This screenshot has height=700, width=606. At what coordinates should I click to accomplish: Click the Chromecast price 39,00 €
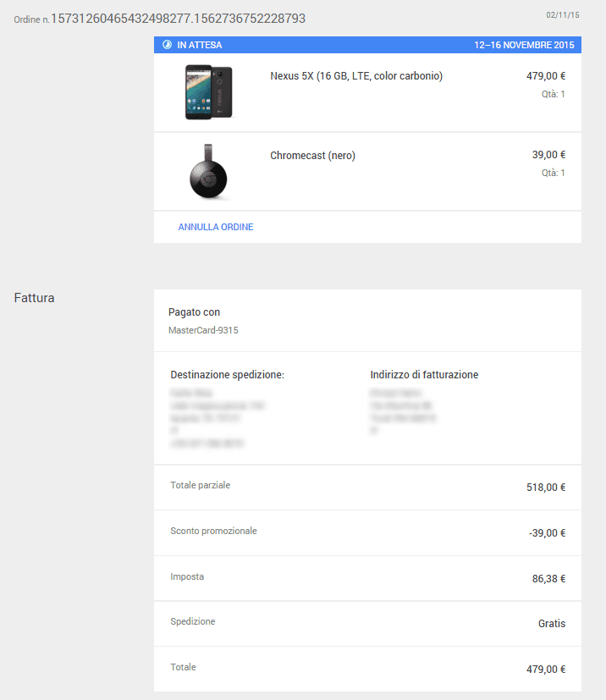[x=548, y=154]
